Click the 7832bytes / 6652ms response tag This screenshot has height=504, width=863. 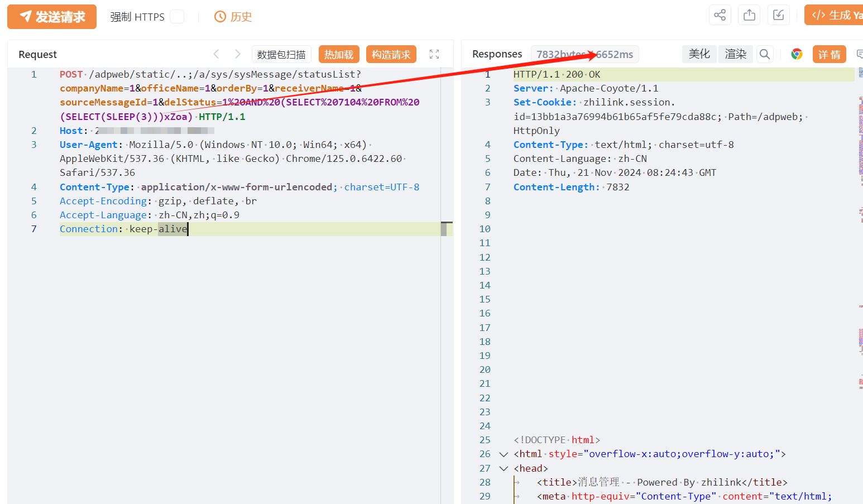click(584, 54)
